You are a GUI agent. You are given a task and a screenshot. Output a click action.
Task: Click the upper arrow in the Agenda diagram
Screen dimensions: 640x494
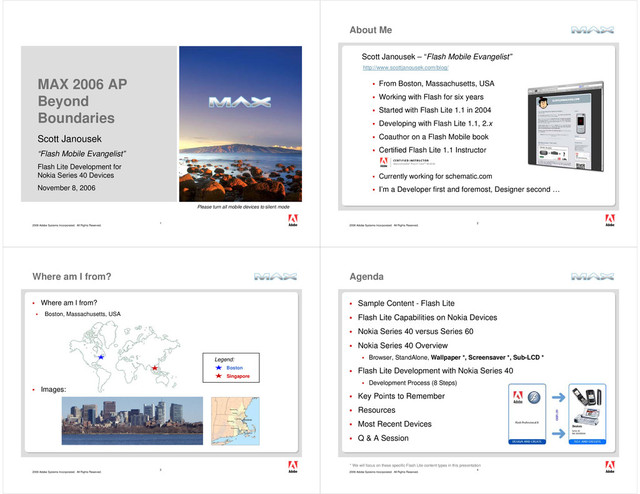(558, 397)
